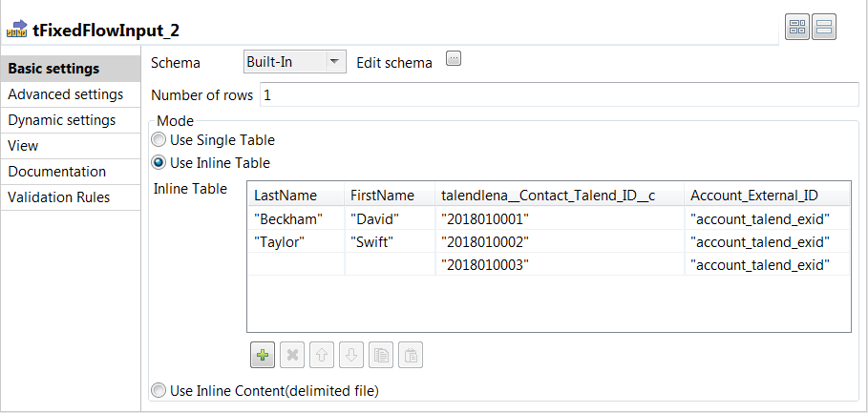868x413 pixels.
Task: Click the Edit schema ellipsis button
Action: pos(454,59)
